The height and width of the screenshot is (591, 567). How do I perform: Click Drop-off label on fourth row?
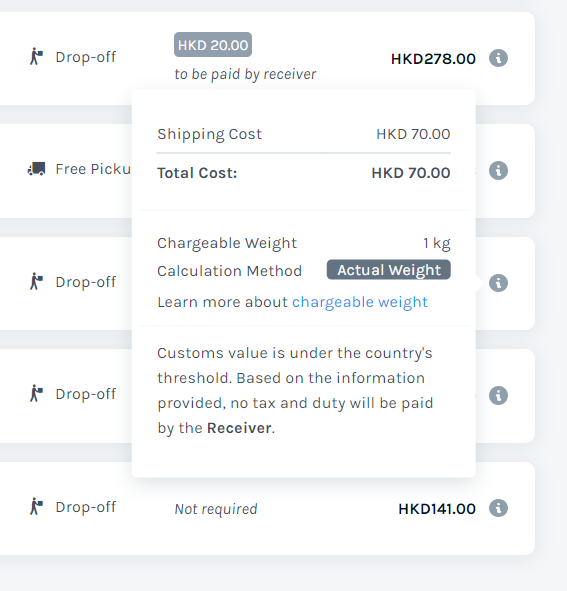[x=86, y=394]
